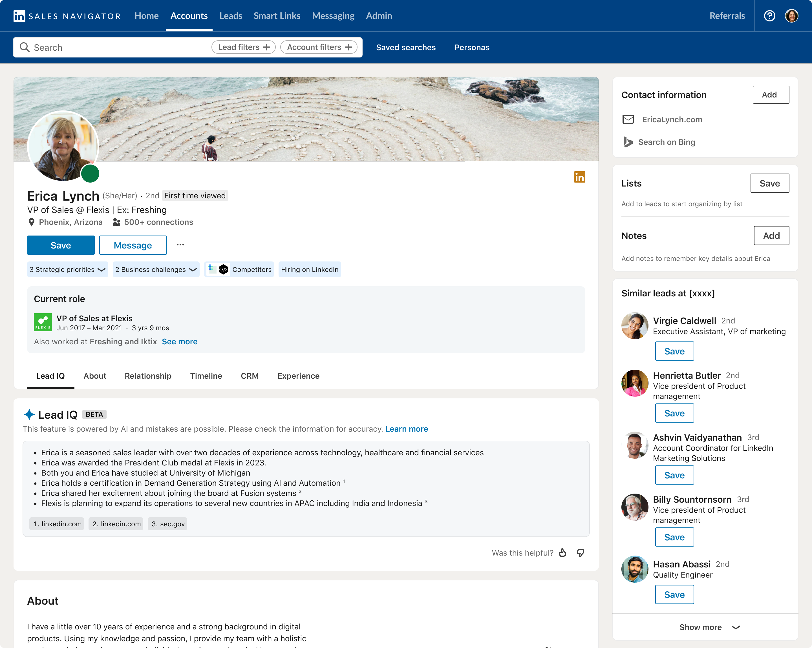Click the Lead IQ sparkle icon

click(x=29, y=414)
